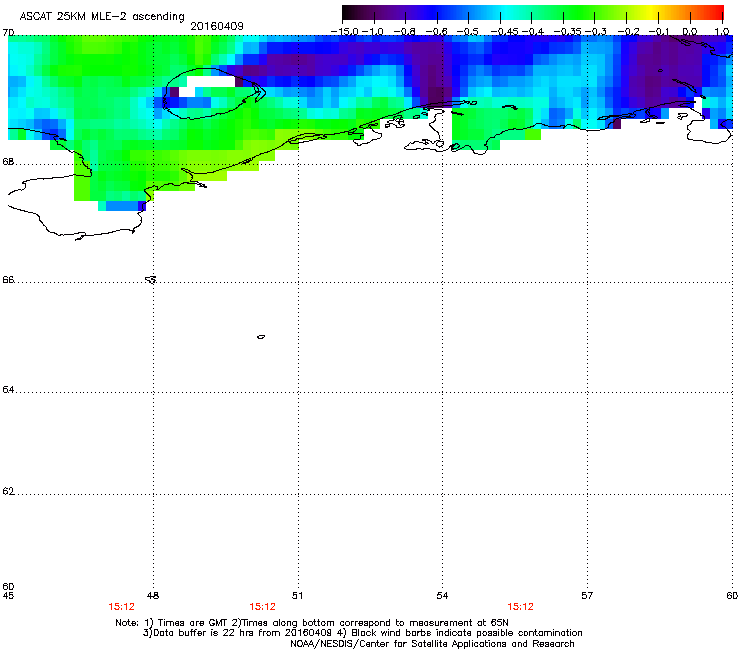This screenshot has width=740, height=650.
Task: Click the latitude label 64
Action: click(x=8, y=389)
